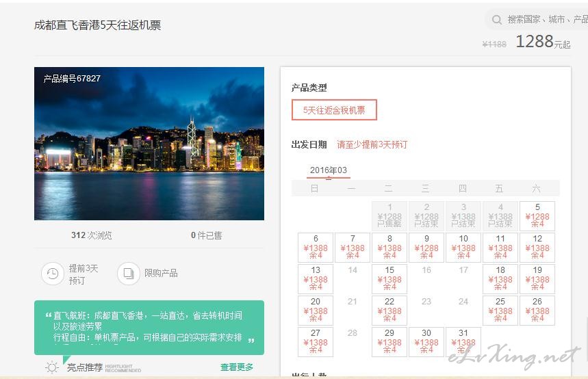Choose departure date March 12
This screenshot has height=379, width=588.
pyautogui.click(x=537, y=248)
